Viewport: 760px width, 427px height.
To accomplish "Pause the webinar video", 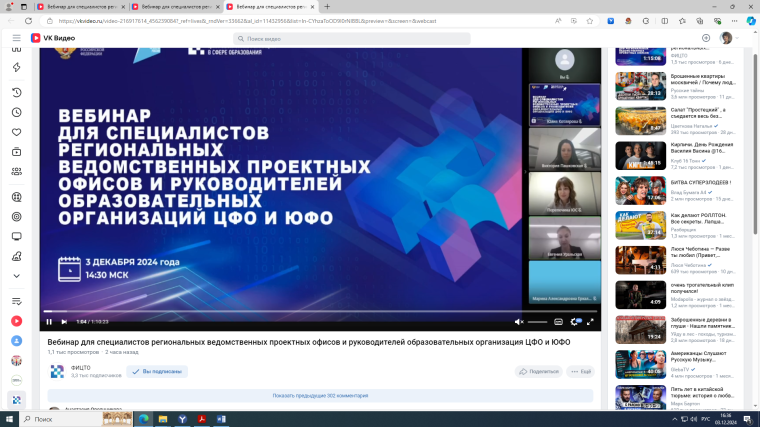I will click(49, 322).
